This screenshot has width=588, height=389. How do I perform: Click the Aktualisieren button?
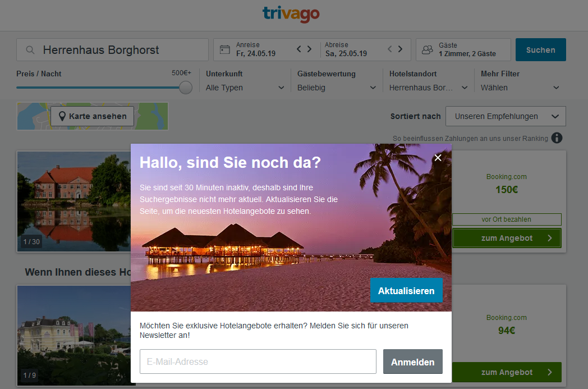[x=406, y=291]
